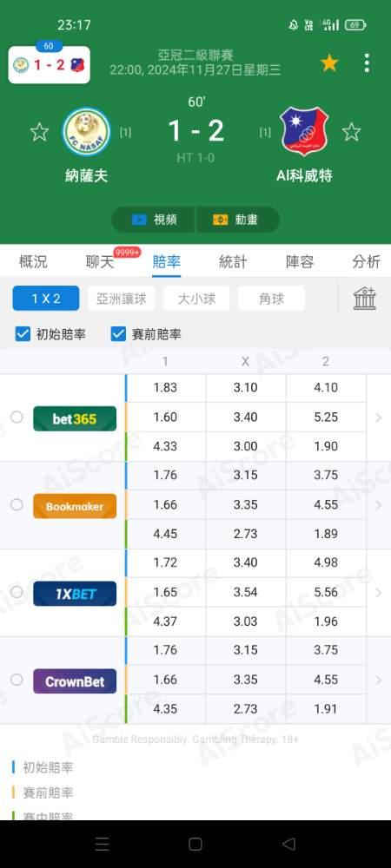
Task: Open the 聊天 chat tab
Action: (100, 261)
